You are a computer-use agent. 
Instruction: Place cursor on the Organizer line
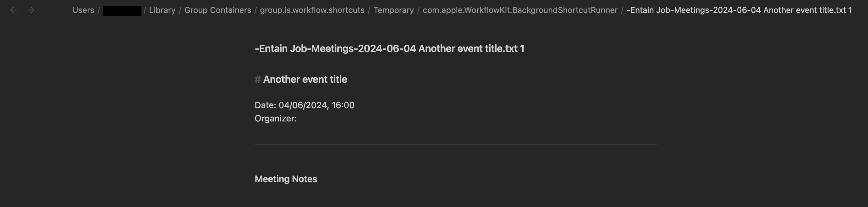pos(276,119)
